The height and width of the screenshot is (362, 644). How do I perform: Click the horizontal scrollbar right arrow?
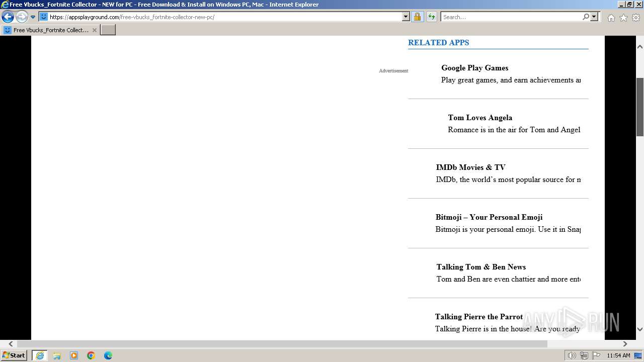point(625,344)
